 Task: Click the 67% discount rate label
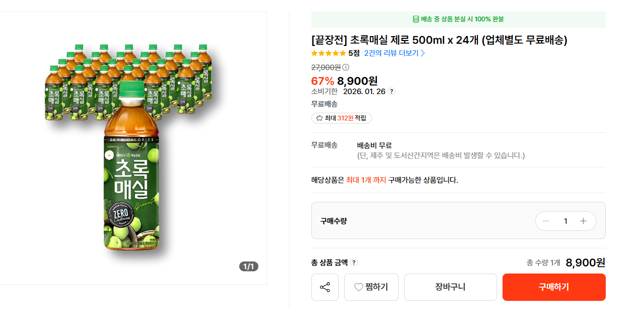(x=322, y=81)
